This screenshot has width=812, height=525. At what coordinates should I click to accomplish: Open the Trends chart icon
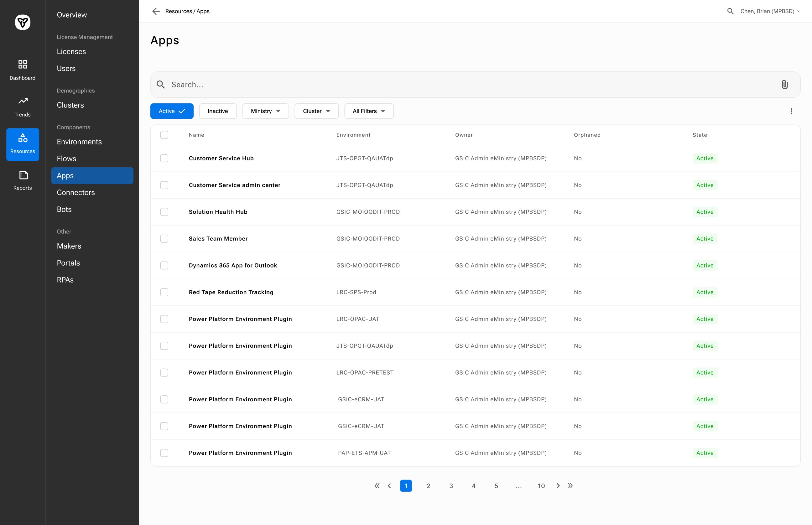23,101
